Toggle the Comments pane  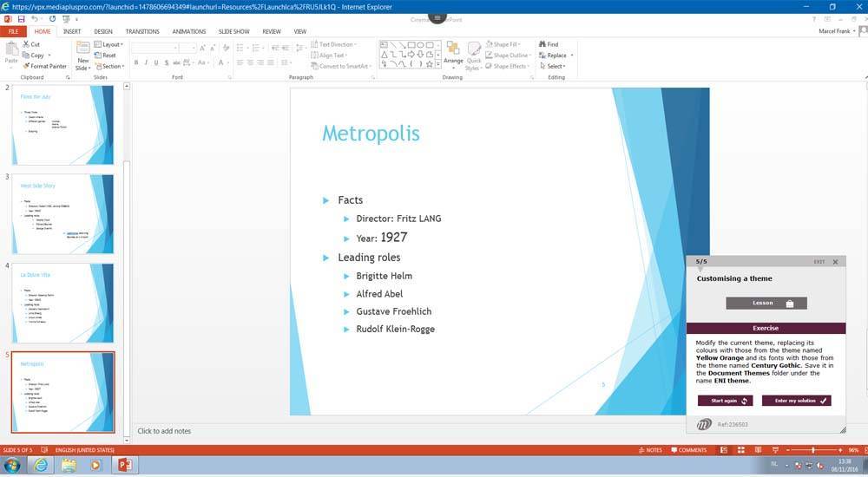(x=688, y=450)
